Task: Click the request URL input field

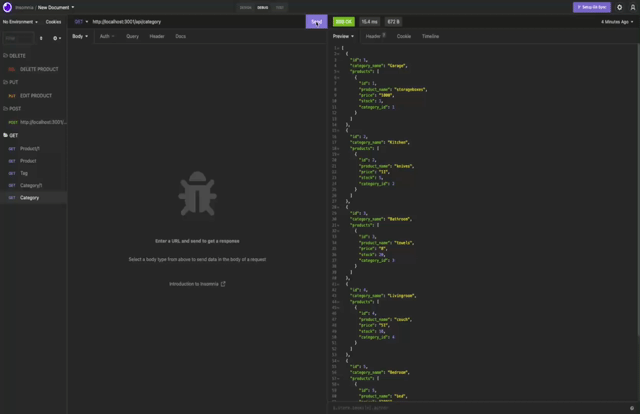Action: (198, 22)
